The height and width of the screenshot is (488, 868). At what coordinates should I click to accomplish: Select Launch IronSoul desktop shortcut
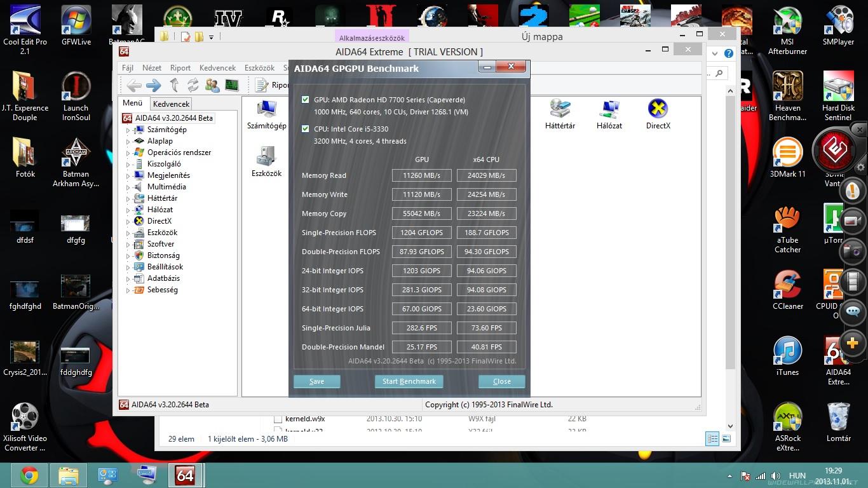(x=76, y=97)
